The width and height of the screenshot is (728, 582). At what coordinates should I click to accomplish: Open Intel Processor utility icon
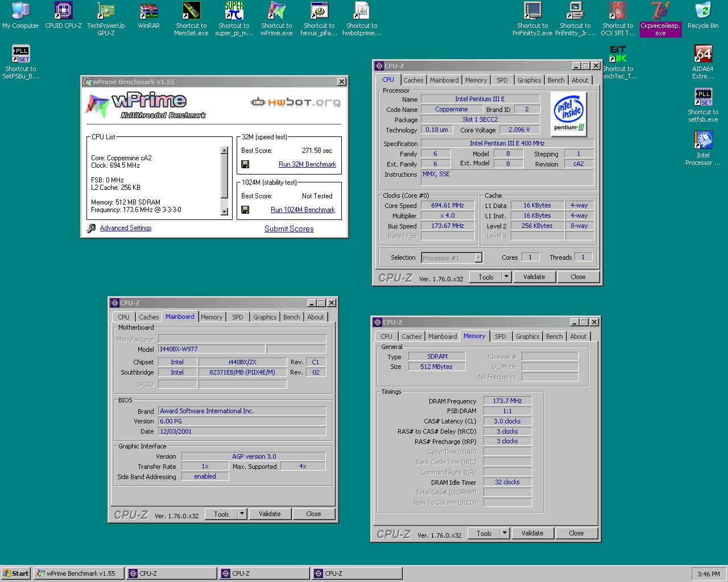[703, 149]
